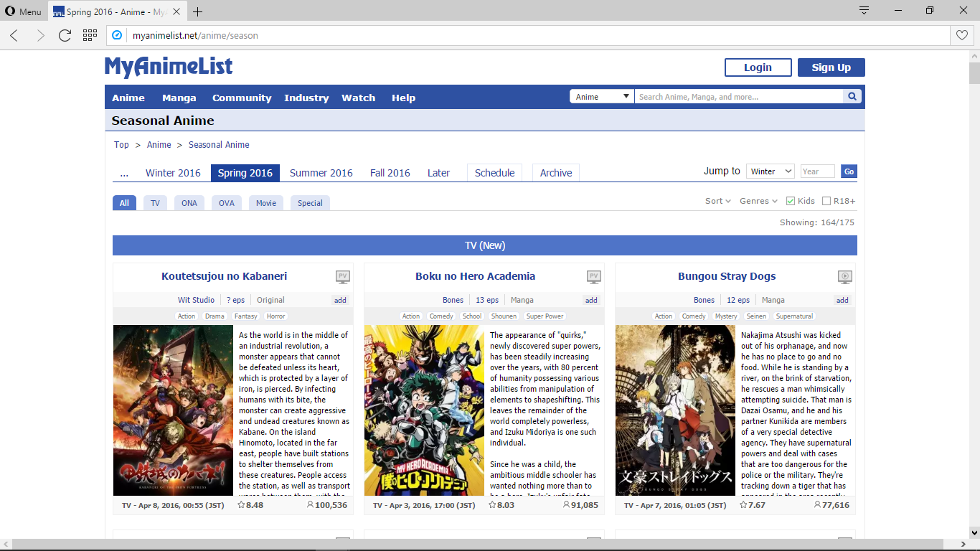Open the tab menu icon in title bar
Screen dimensions: 980x551
864,11
